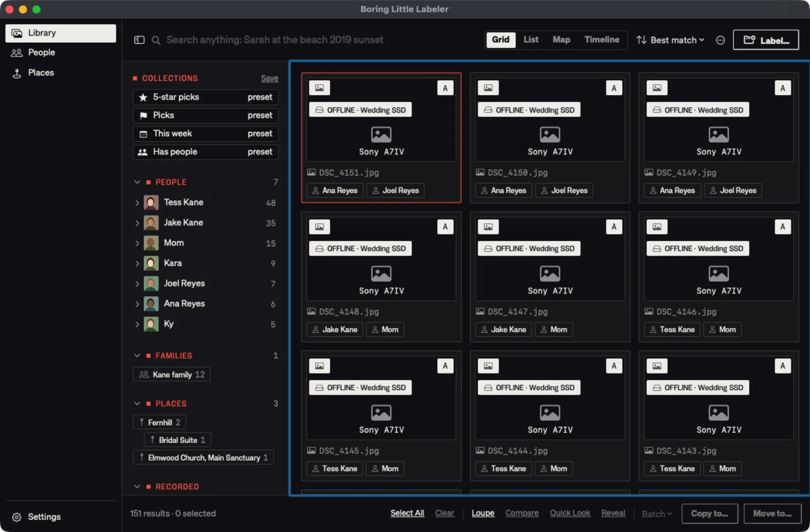
Task: Open Settings via the gear icon
Action: click(17, 517)
